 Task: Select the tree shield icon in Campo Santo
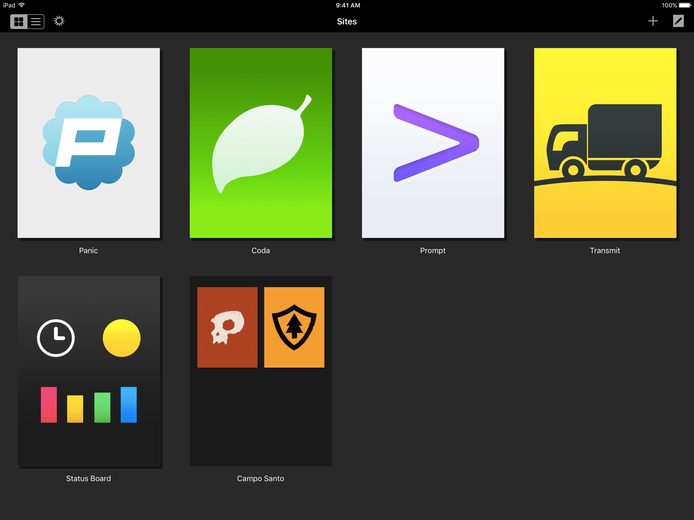point(294,327)
